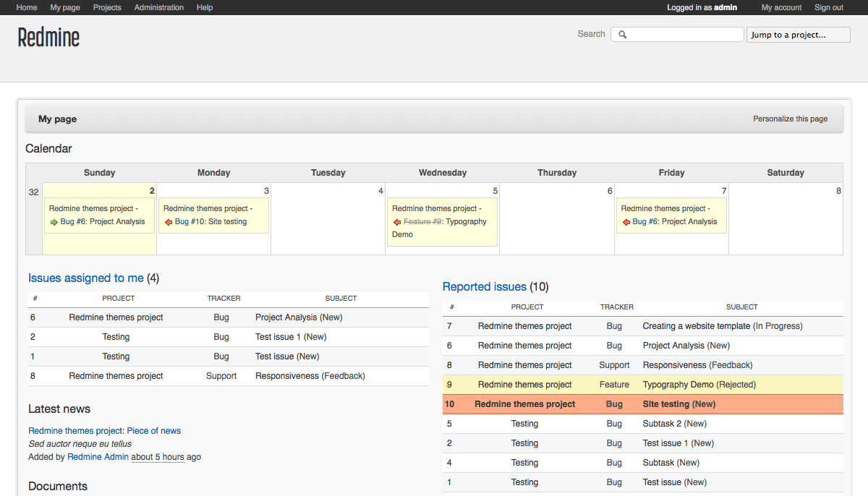Open Project Analysis (New) in Reported issues
This screenshot has height=496, width=868.
(x=686, y=346)
